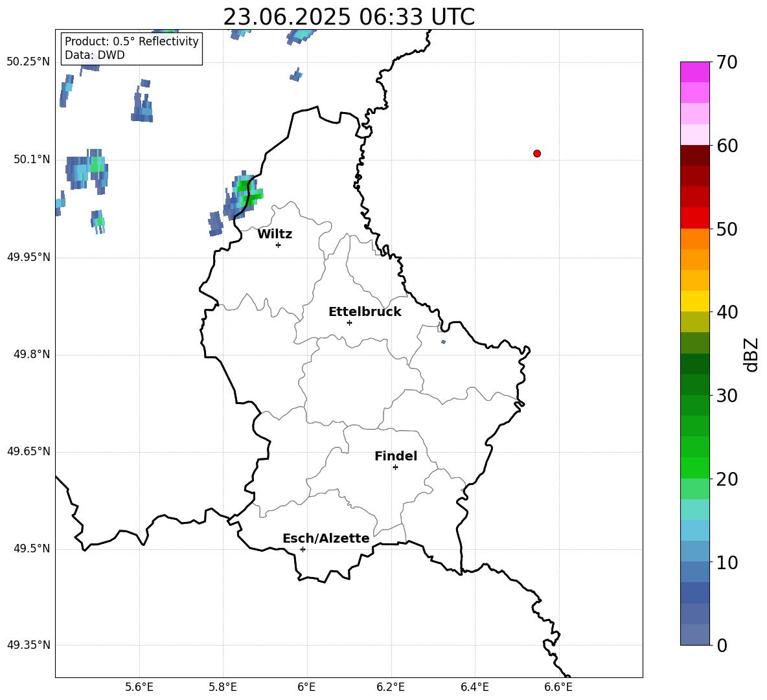Image resolution: width=767 pixels, height=700 pixels.
Task: Click the Wiltz station cross marker
Action: [x=278, y=245]
